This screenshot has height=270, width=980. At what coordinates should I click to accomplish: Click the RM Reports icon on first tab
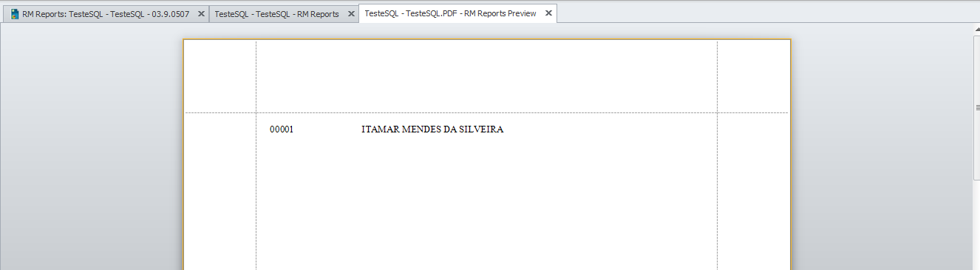click(x=15, y=14)
